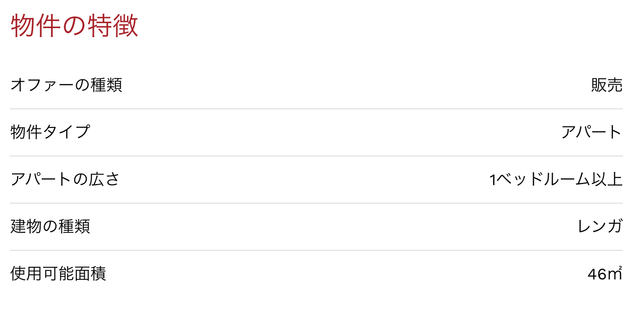This screenshot has width=644, height=309.
Task: Click divider line below 建物の種類 row
Action: pyautogui.click(x=316, y=250)
